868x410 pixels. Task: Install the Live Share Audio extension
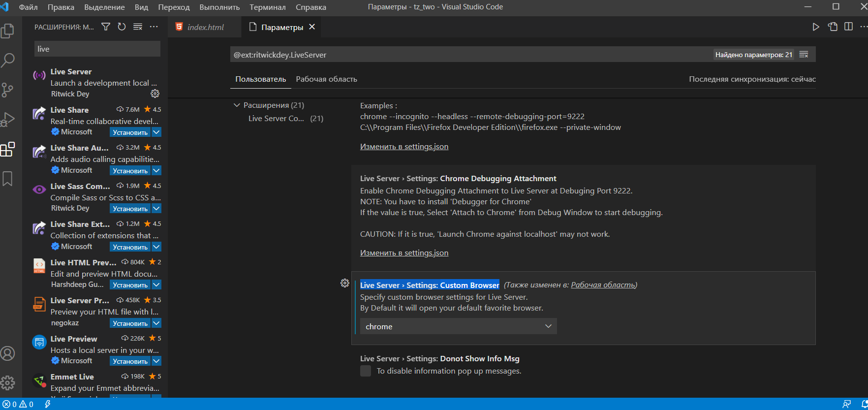click(x=130, y=170)
